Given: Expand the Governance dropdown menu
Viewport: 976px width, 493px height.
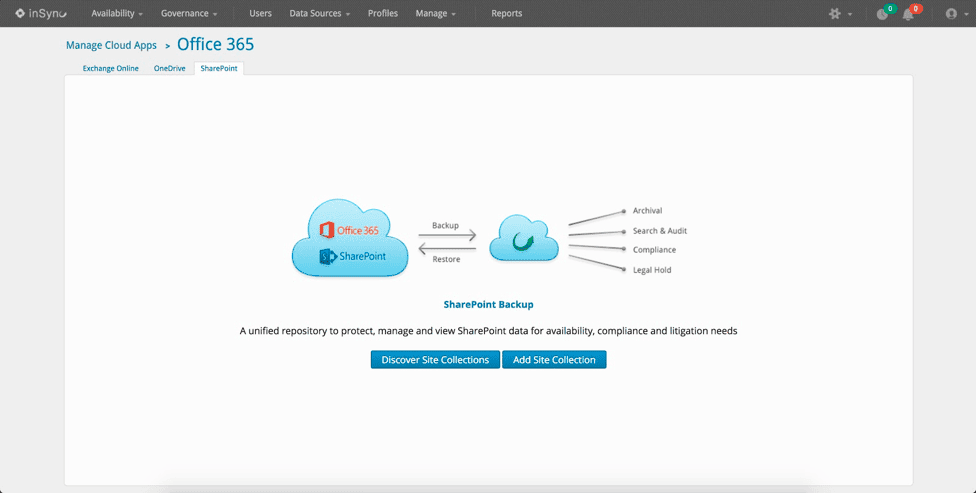Looking at the screenshot, I should (x=189, y=14).
